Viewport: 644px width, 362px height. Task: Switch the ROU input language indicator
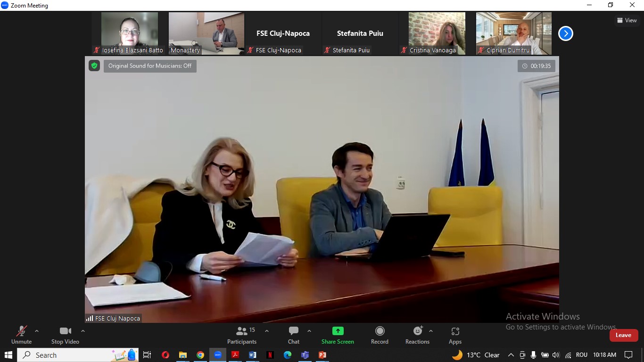[x=582, y=355]
